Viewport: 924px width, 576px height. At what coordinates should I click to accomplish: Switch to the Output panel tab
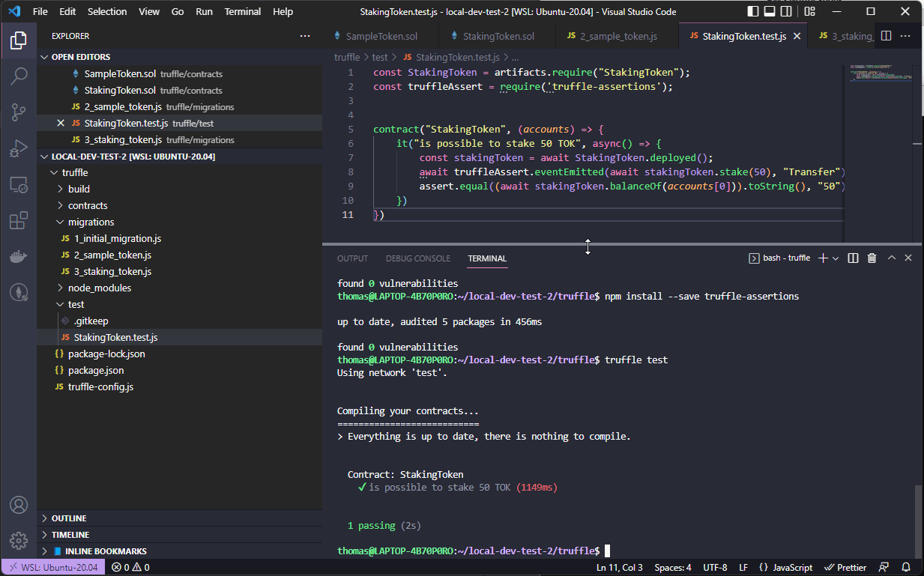[x=352, y=258]
